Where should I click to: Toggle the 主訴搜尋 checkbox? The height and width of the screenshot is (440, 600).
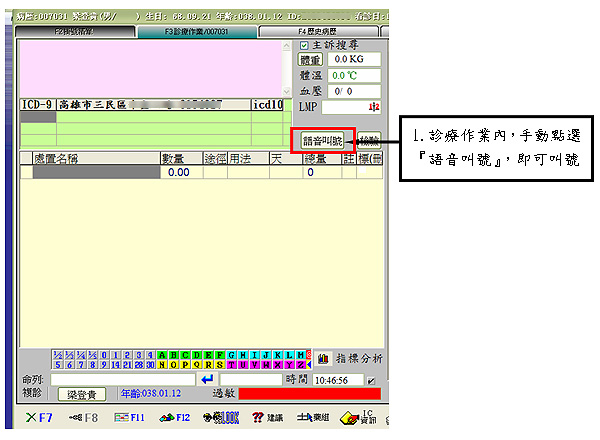pos(305,44)
